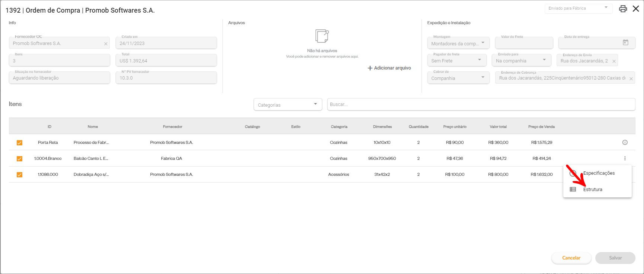644x274 pixels.
Task: Click Adicionar arquivo
Action: (389, 68)
